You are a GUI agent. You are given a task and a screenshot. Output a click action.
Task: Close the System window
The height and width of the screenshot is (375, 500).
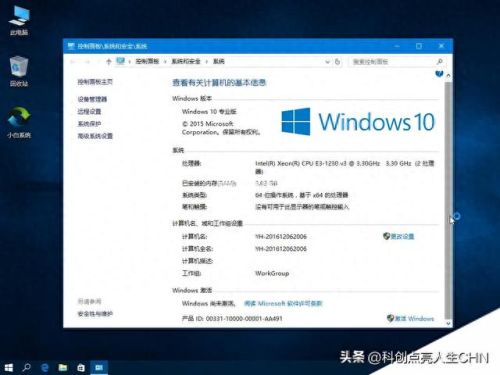(441, 46)
